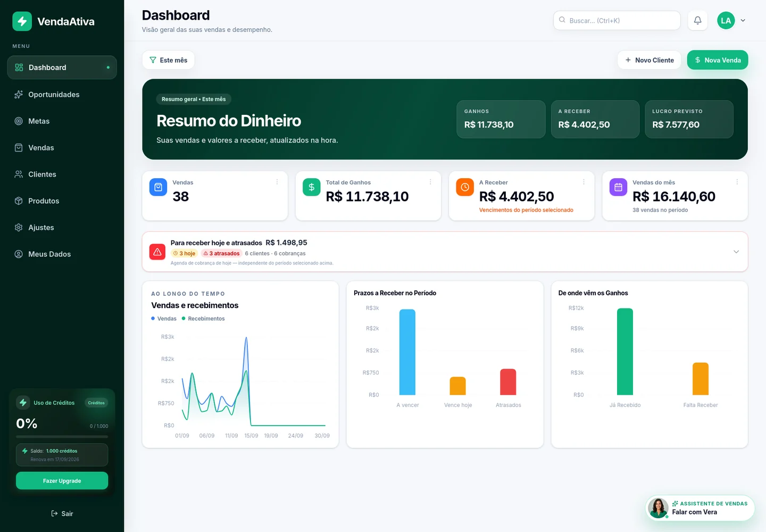Open the Vendas card options menu
The image size is (766, 532).
point(277,182)
